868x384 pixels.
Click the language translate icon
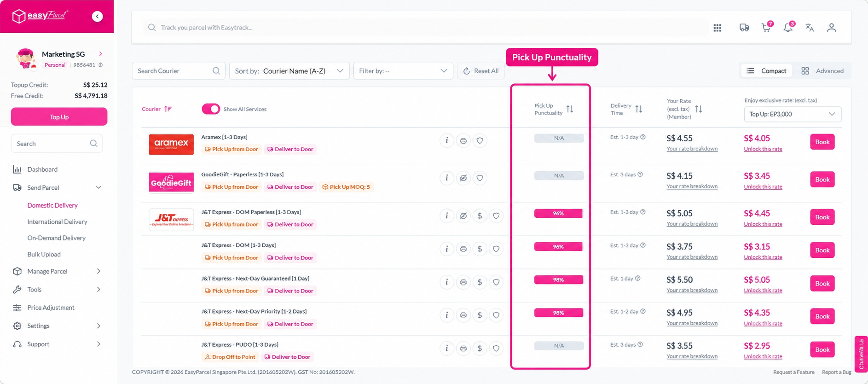[810, 28]
